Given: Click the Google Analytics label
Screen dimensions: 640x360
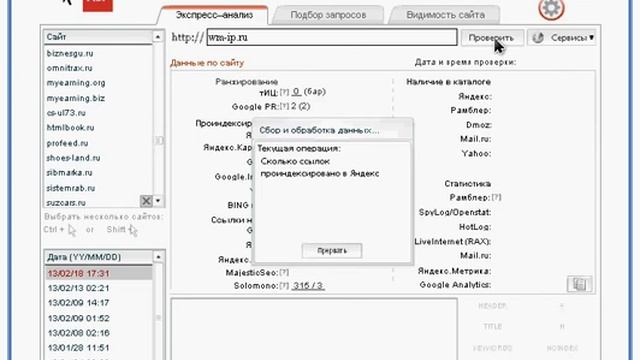Looking at the screenshot, I should click(x=455, y=285).
